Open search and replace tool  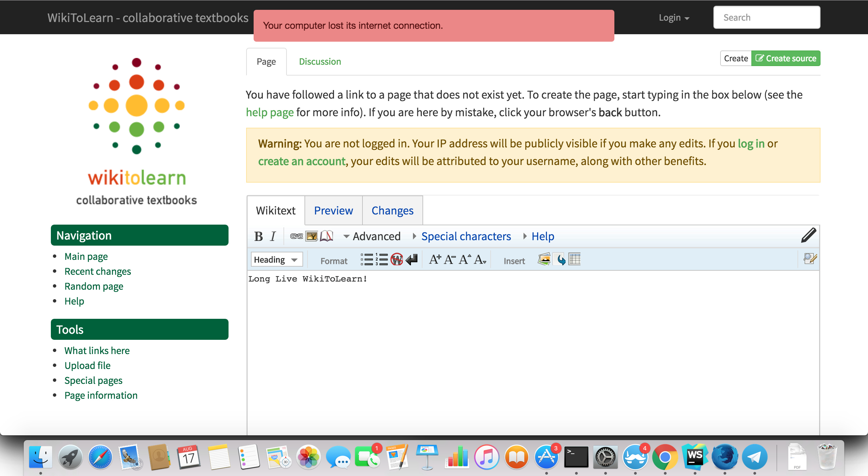tap(810, 259)
